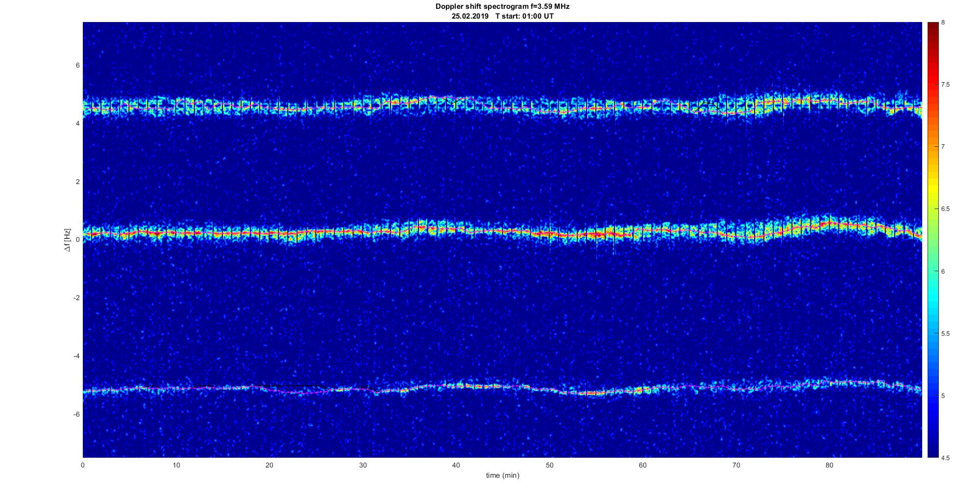This screenshot has height=491, width=980.
Task: Click x-axis tick label '80'
Action: 830,465
